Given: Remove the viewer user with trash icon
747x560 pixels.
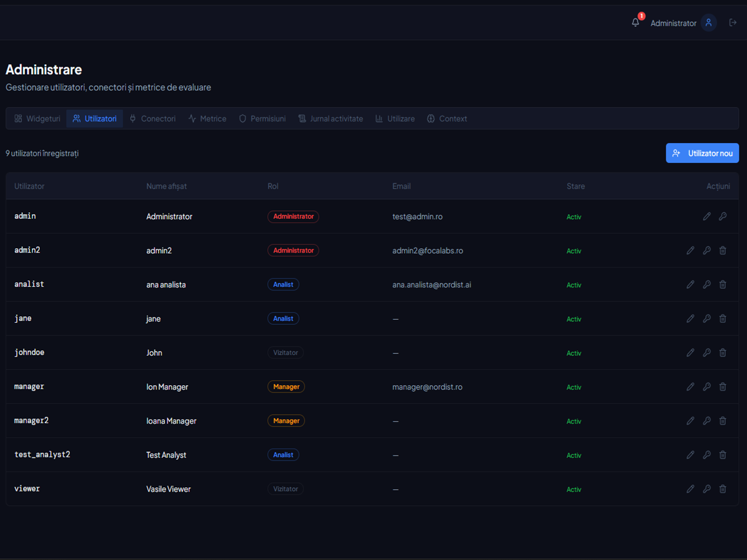Looking at the screenshot, I should click(723, 489).
